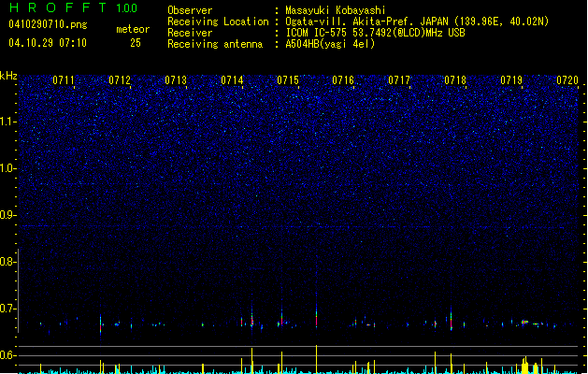Click the tallest yellow intensity spike after 0715
The image size is (588, 374).
(317, 359)
